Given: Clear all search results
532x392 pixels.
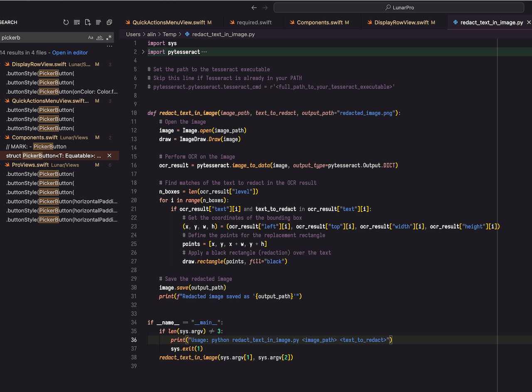Looking at the screenshot, I should pos(77,22).
